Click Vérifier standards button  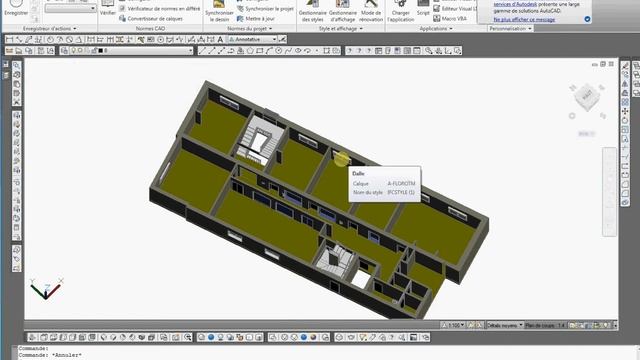coord(108,8)
